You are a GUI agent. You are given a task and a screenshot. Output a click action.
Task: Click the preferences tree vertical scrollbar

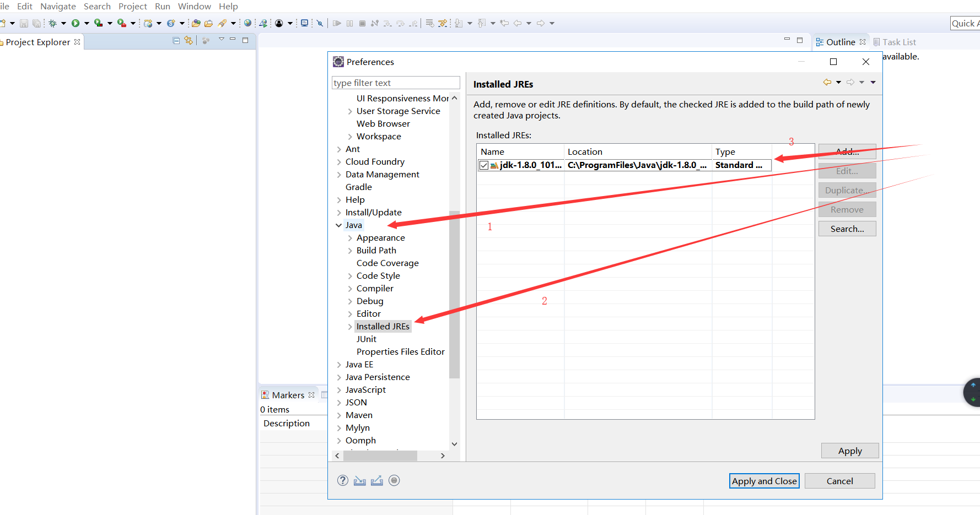(454, 294)
